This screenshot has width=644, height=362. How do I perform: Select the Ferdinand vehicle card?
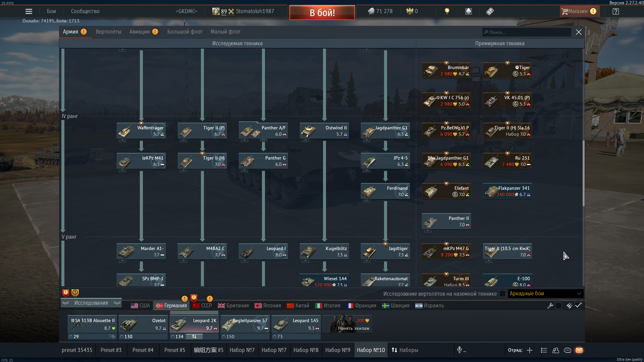click(385, 191)
